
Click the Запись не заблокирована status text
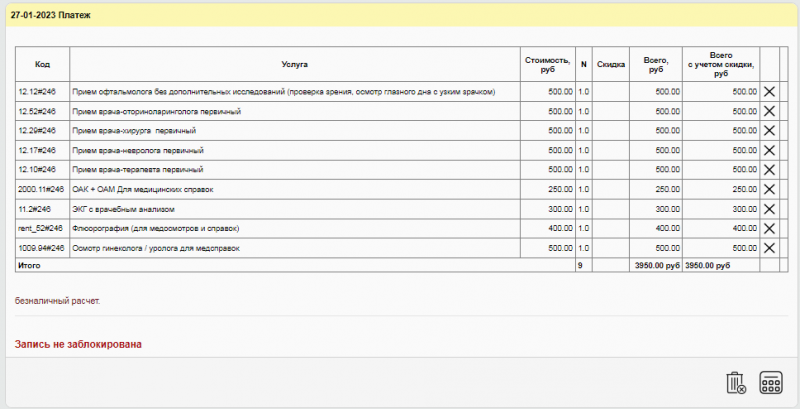point(78,344)
